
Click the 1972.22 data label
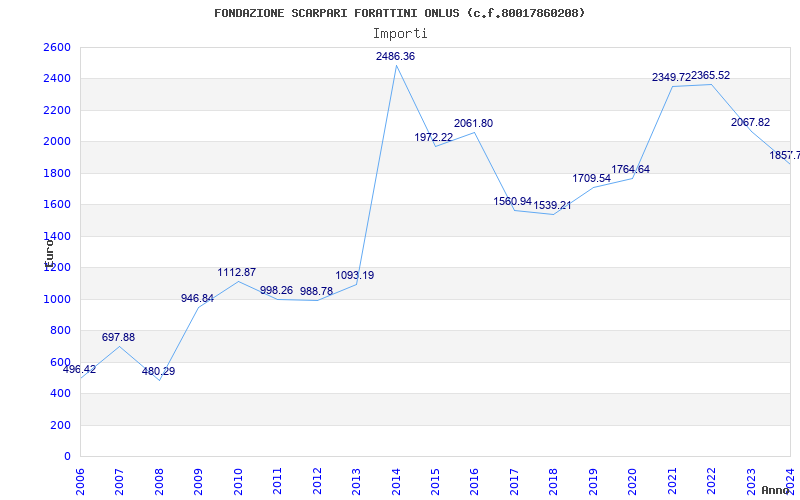[434, 137]
